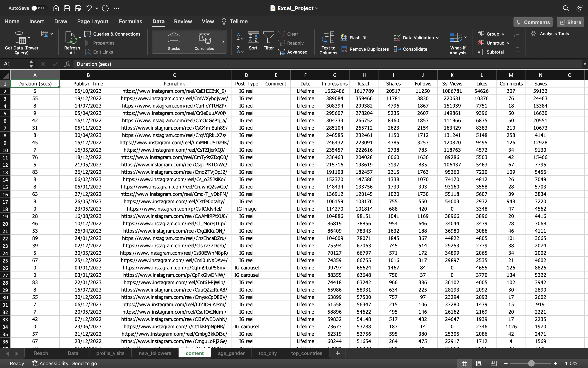Click the zoom slider handle
588x368 pixels.
coord(531,363)
